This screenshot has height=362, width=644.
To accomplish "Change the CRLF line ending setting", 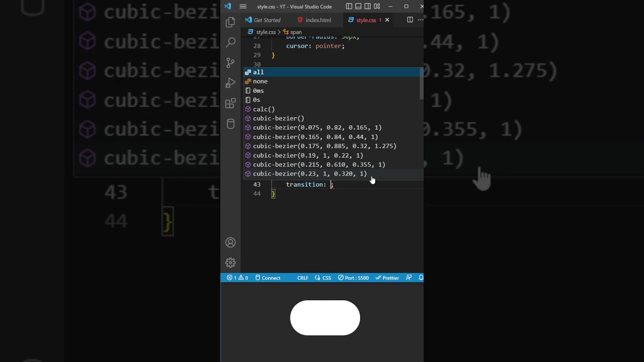I will [303, 278].
